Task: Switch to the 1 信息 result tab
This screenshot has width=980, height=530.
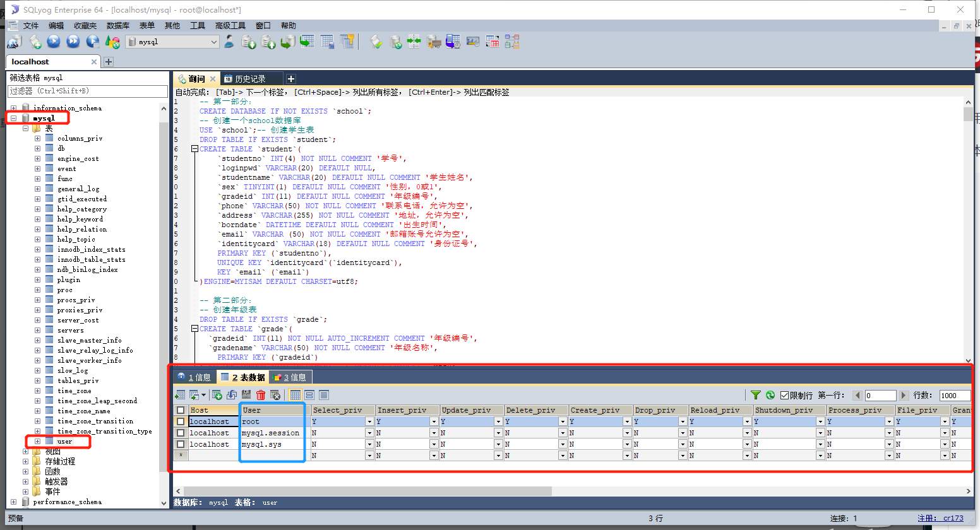Action: pos(194,377)
